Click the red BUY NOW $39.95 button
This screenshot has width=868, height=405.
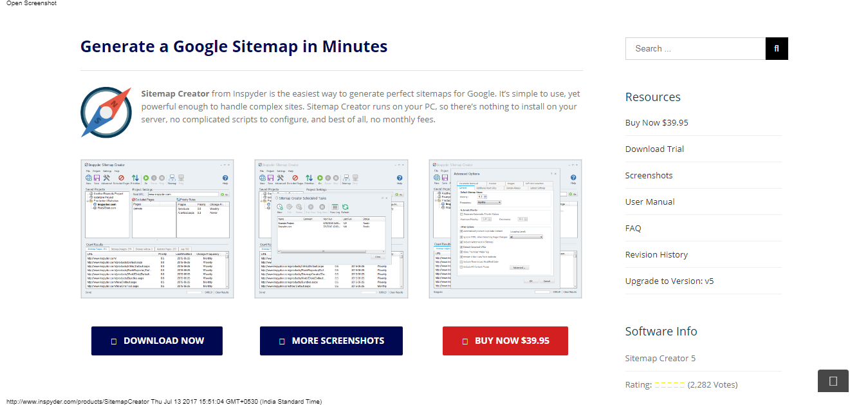click(505, 341)
